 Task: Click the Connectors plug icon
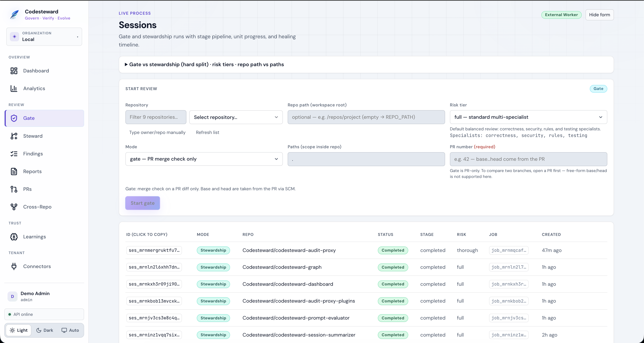point(14,266)
